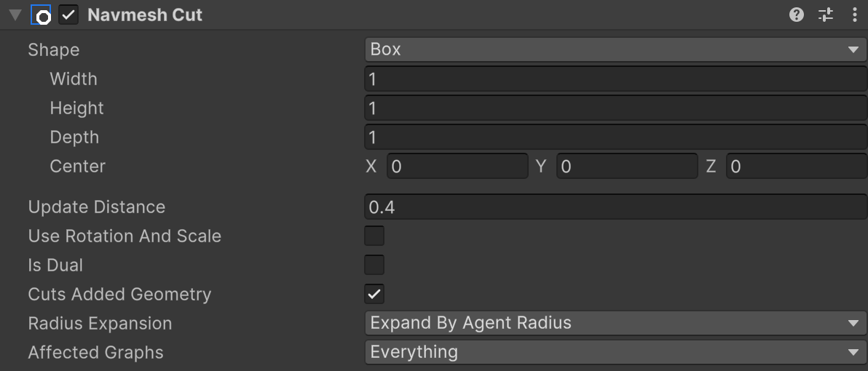The image size is (868, 371).
Task: Click the Height value field
Action: [615, 108]
